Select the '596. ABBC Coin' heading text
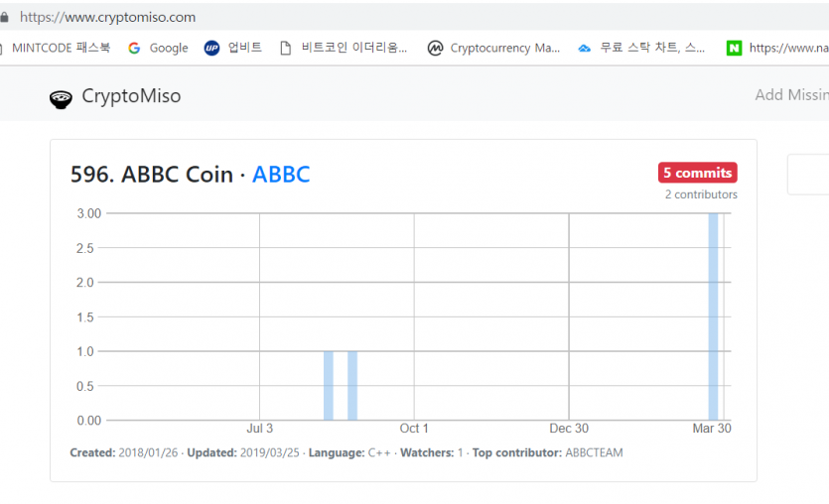This screenshot has height=504, width=829. tap(152, 175)
